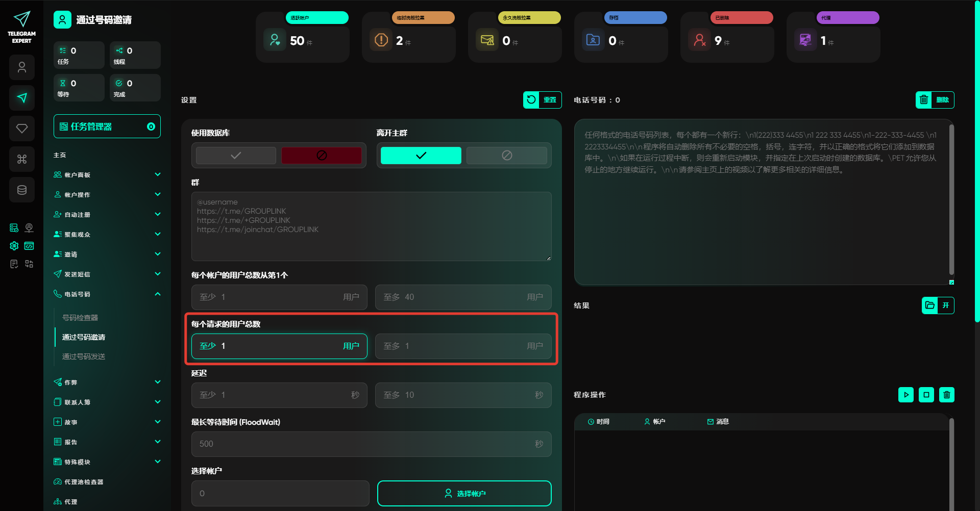
Task: Click the 重置 reset button
Action: point(542,100)
